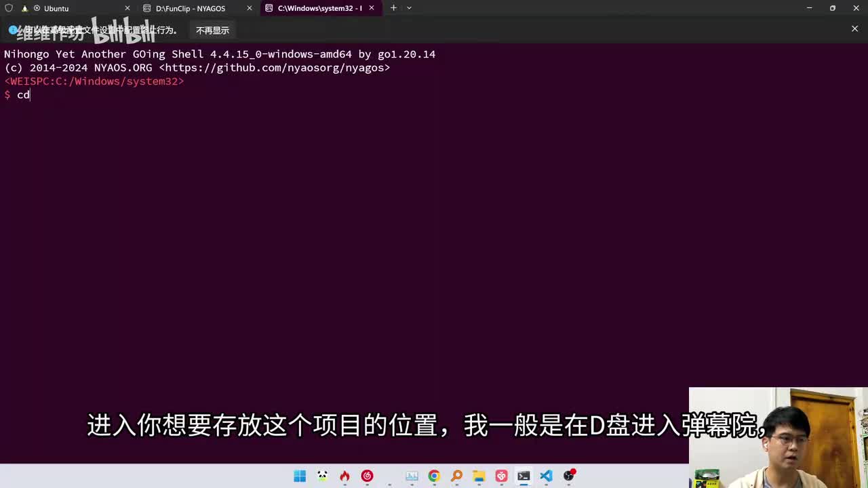Close the C:\Windows\system32 tab
The height and width of the screenshot is (488, 868).
pyautogui.click(x=372, y=8)
